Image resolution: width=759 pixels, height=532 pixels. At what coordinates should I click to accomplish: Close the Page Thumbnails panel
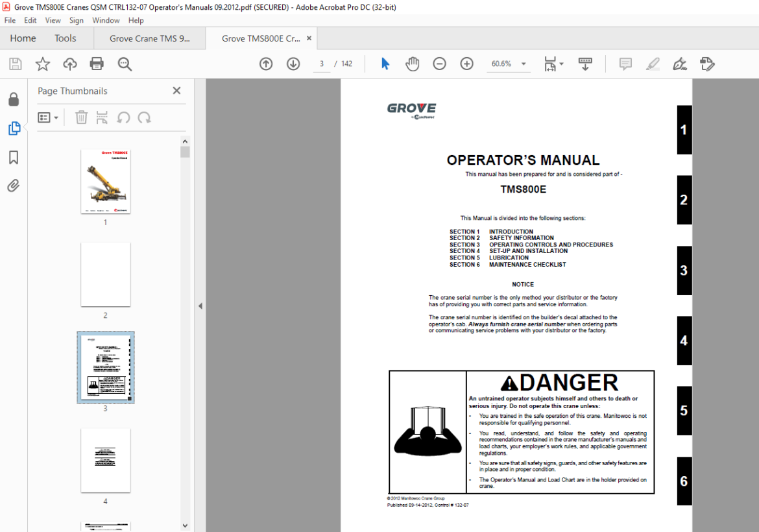coord(176,91)
